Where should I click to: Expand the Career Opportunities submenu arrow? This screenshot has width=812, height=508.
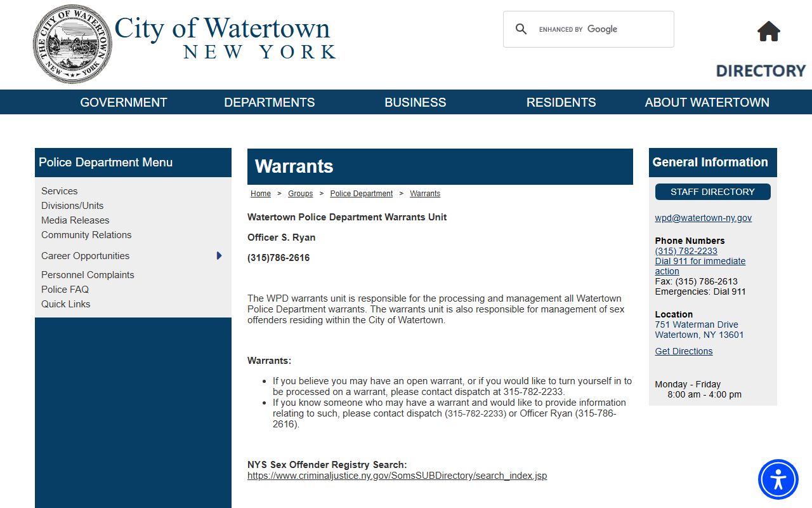(219, 256)
